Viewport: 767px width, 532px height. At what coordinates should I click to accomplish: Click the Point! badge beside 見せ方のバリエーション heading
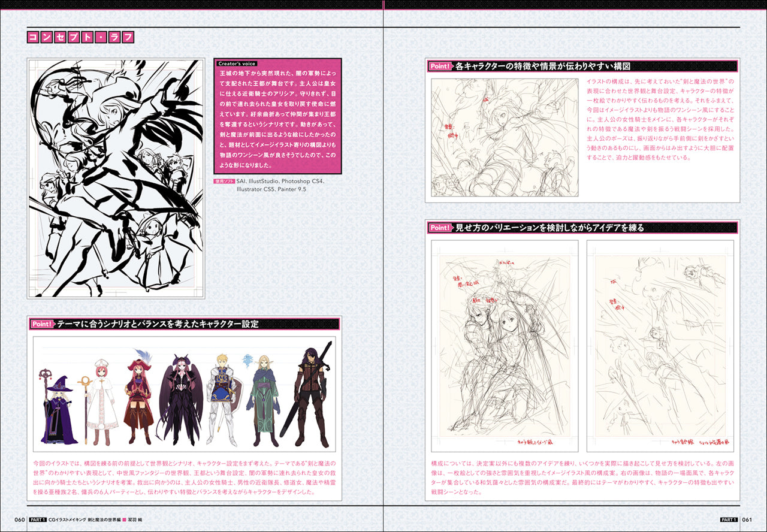tap(440, 228)
